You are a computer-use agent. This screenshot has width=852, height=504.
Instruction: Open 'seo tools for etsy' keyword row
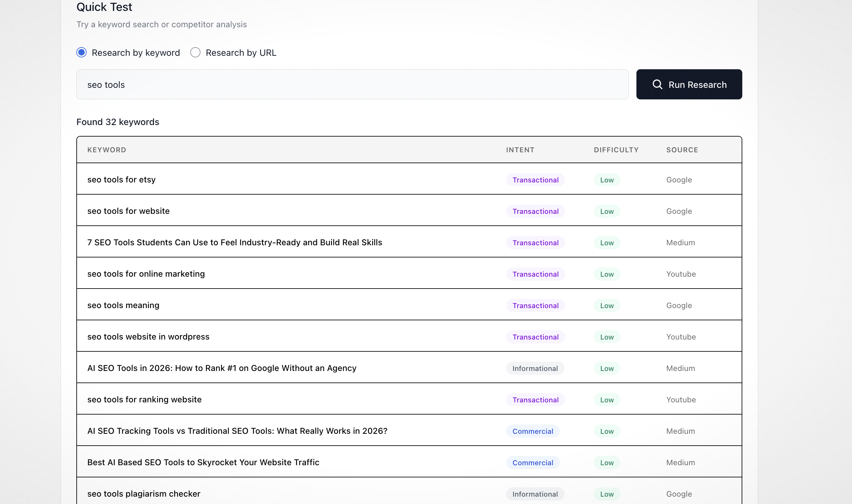tap(121, 179)
